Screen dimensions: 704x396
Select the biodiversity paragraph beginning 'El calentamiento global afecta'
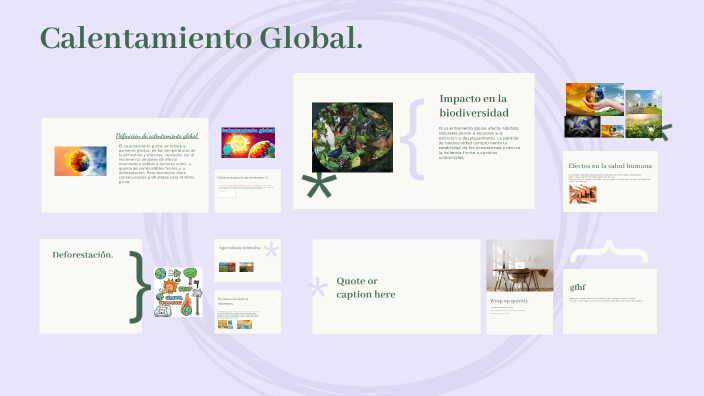[479, 143]
